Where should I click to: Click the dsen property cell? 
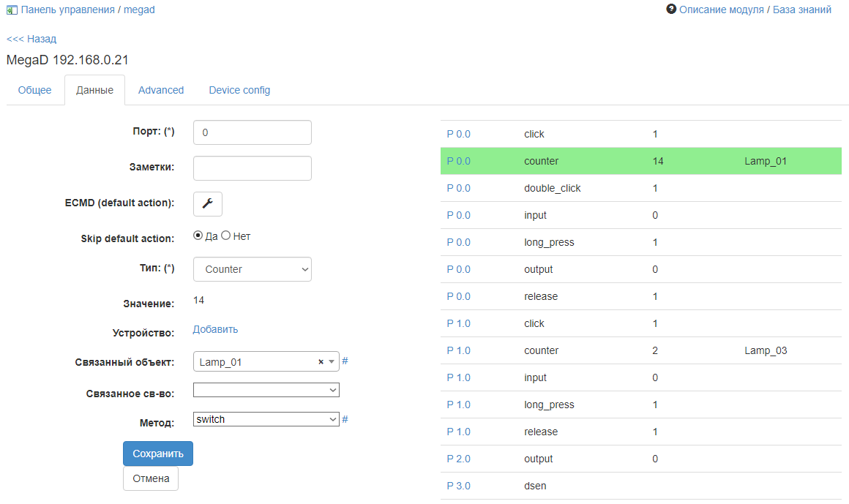[x=535, y=486]
